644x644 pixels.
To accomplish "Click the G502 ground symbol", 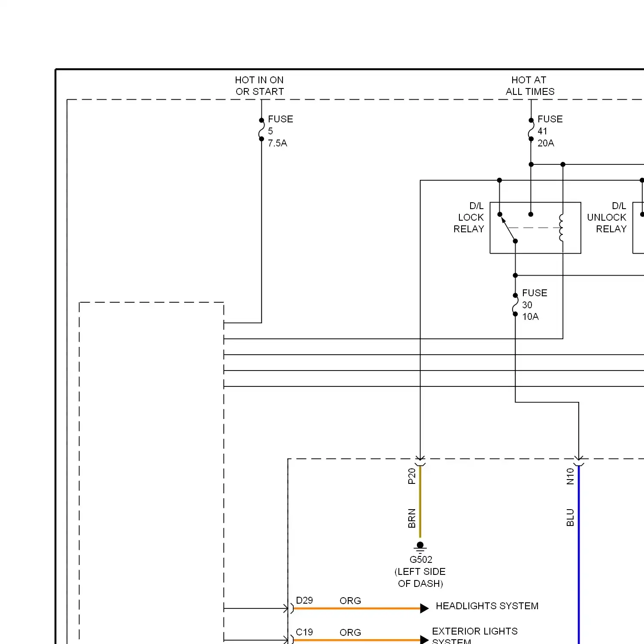I will (420, 547).
